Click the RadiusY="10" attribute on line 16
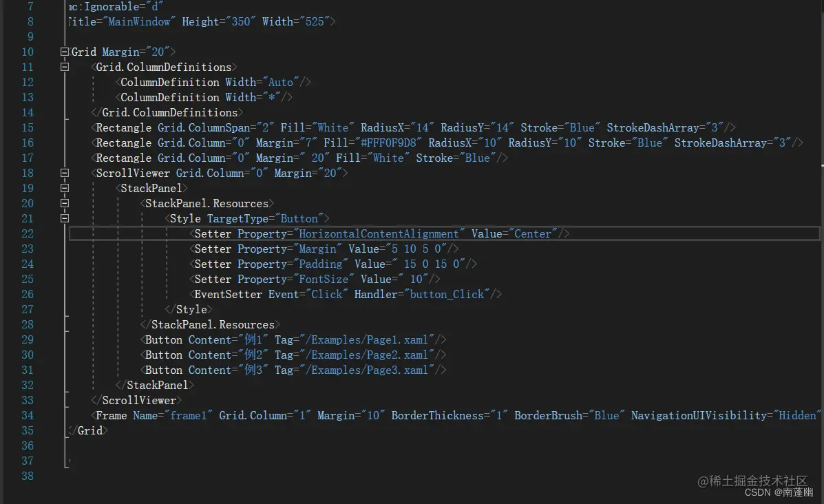This screenshot has width=824, height=504. pos(545,143)
